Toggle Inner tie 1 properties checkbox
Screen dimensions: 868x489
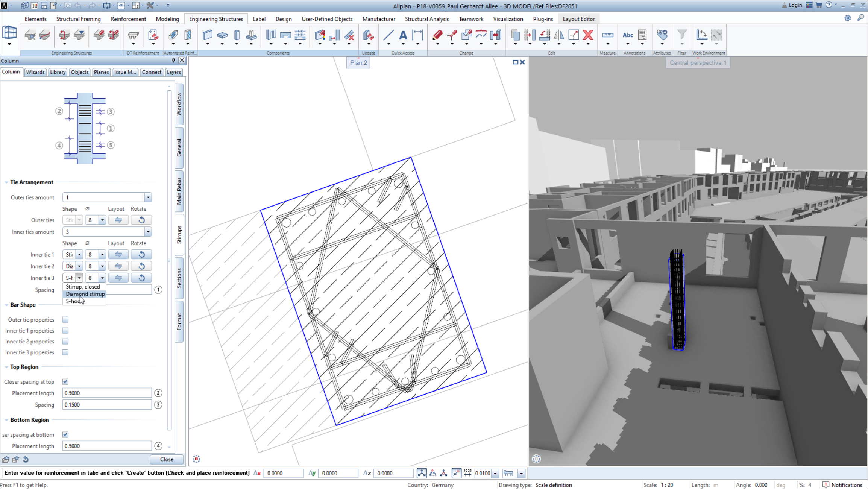pos(65,331)
